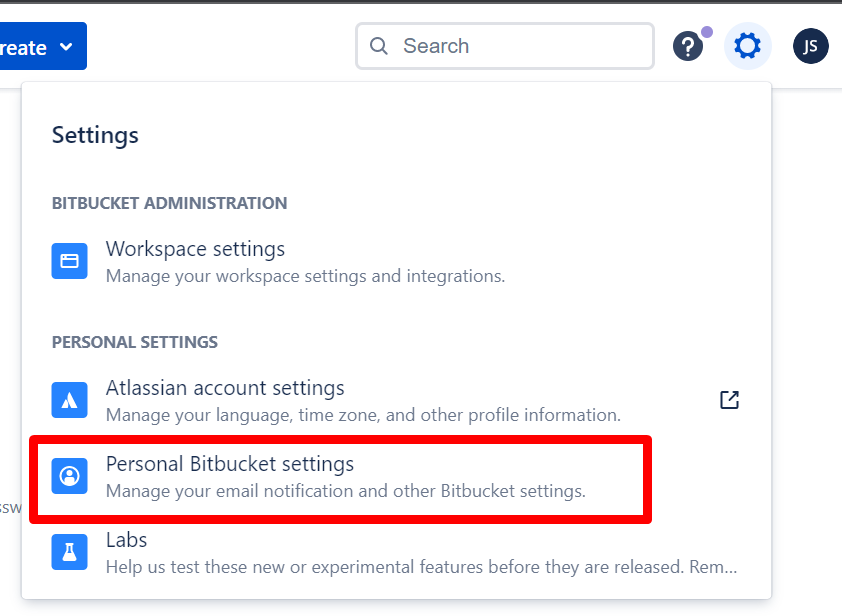Open Personal Bitbucket settings

pos(230,464)
